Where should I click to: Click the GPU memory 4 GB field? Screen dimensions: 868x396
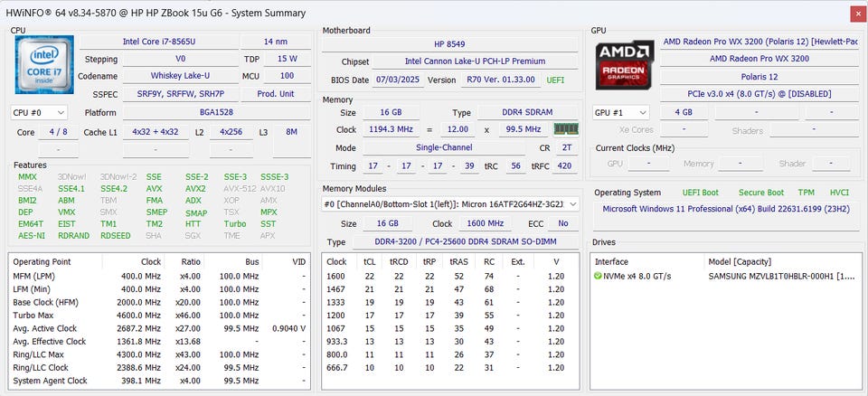[x=684, y=112]
